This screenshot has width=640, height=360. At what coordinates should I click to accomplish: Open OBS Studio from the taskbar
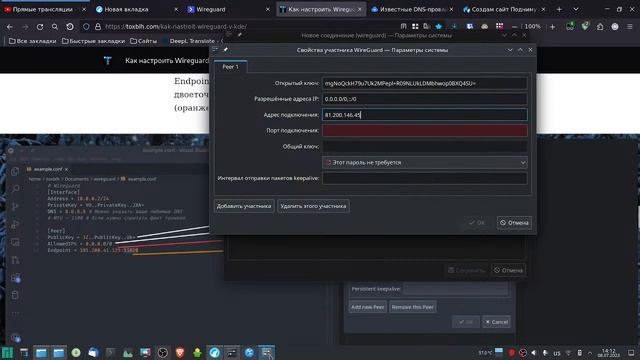click(162, 353)
